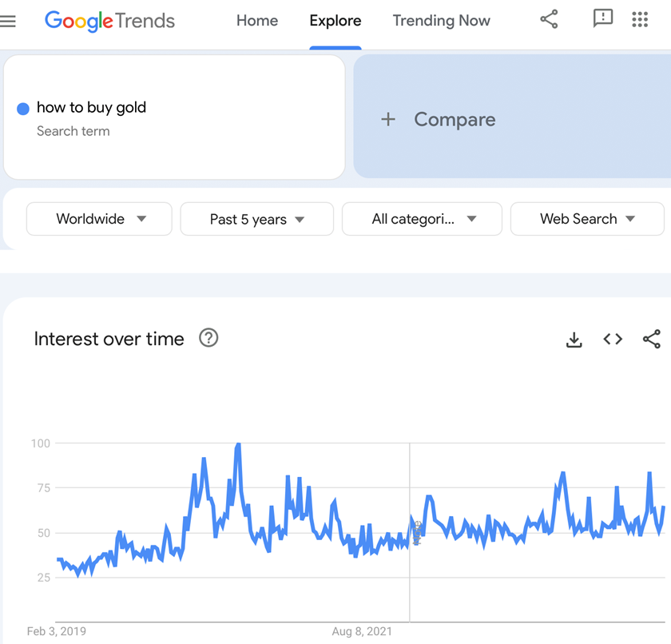Image resolution: width=671 pixels, height=644 pixels.
Task: Click the Compare button
Action: 455,120
